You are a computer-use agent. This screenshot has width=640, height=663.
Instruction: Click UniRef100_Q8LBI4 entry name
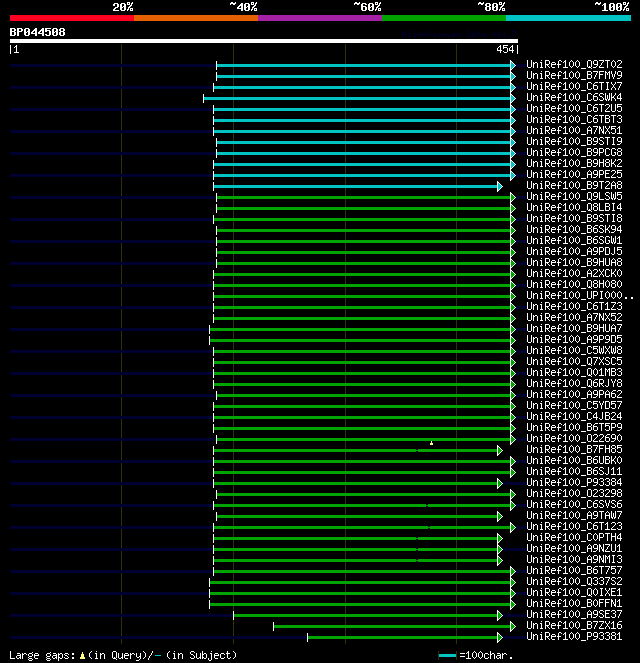click(574, 207)
